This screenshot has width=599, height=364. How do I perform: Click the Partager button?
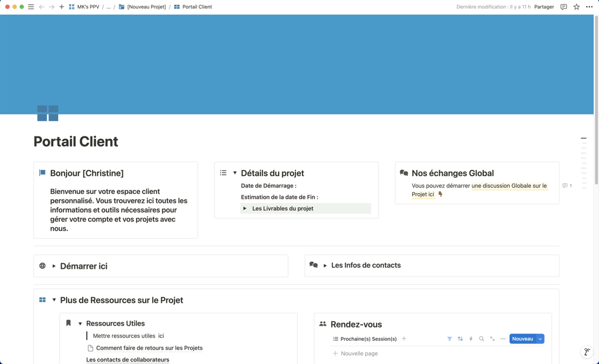tap(544, 7)
